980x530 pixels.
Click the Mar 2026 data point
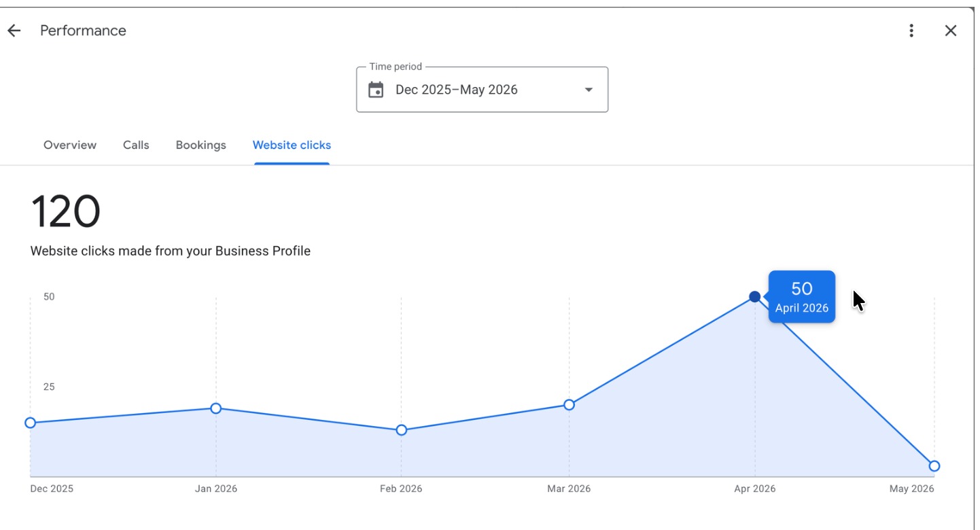[x=569, y=405]
